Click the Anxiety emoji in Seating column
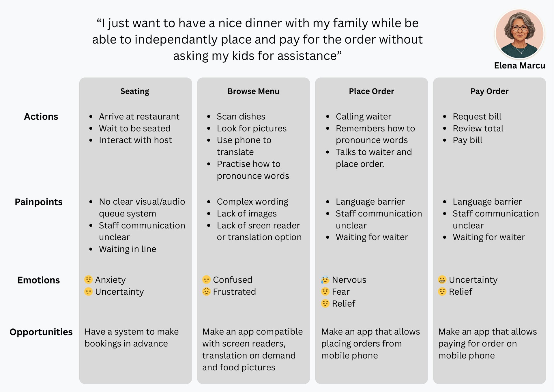Screen dimensions: 554x392 (88, 279)
